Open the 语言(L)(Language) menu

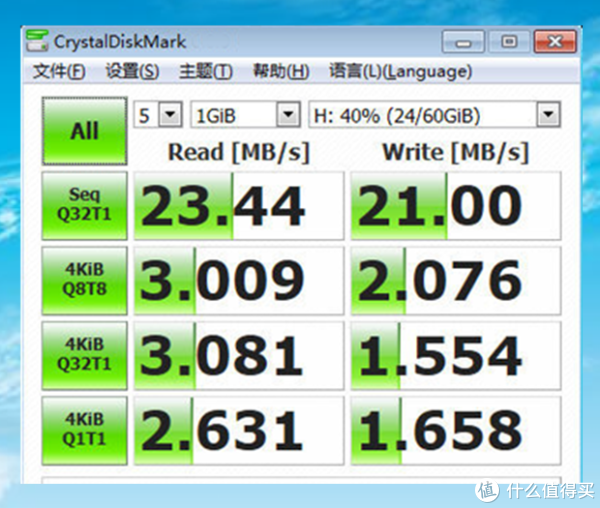coord(401,72)
